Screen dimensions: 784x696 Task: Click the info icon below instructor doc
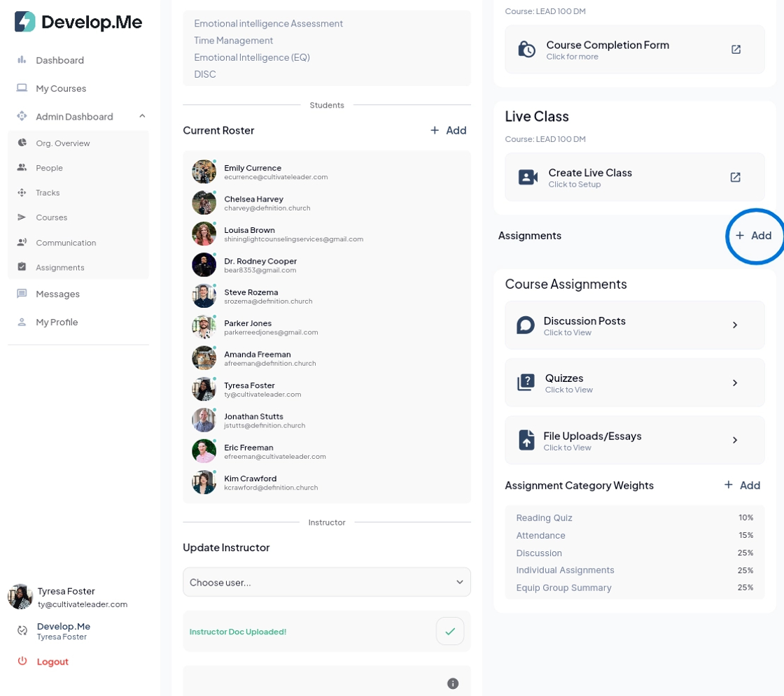click(x=452, y=683)
